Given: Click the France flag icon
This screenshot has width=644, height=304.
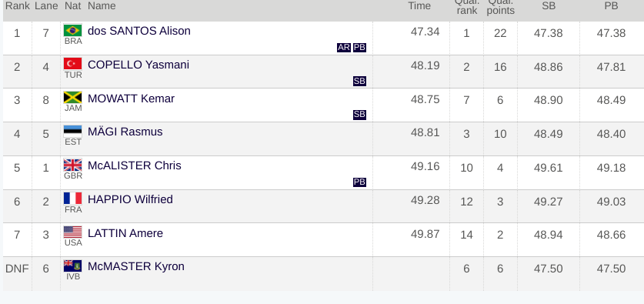Looking at the screenshot, I should click(x=72, y=199).
